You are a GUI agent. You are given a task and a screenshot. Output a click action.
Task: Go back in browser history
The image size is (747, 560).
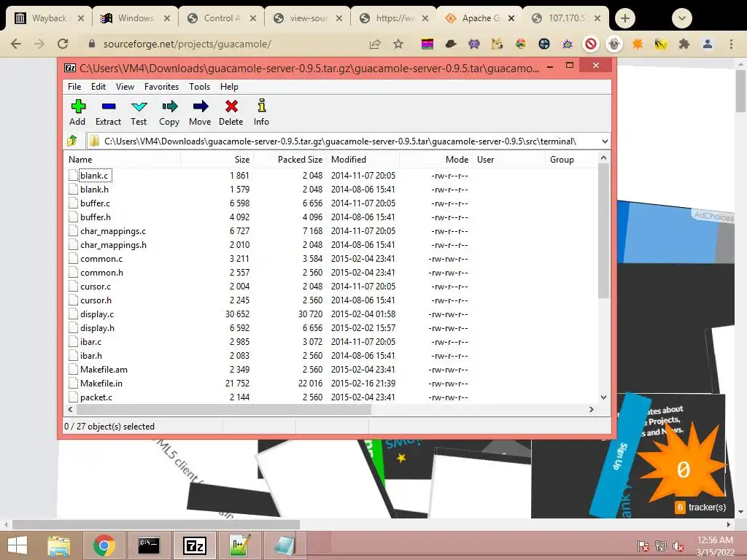point(16,44)
